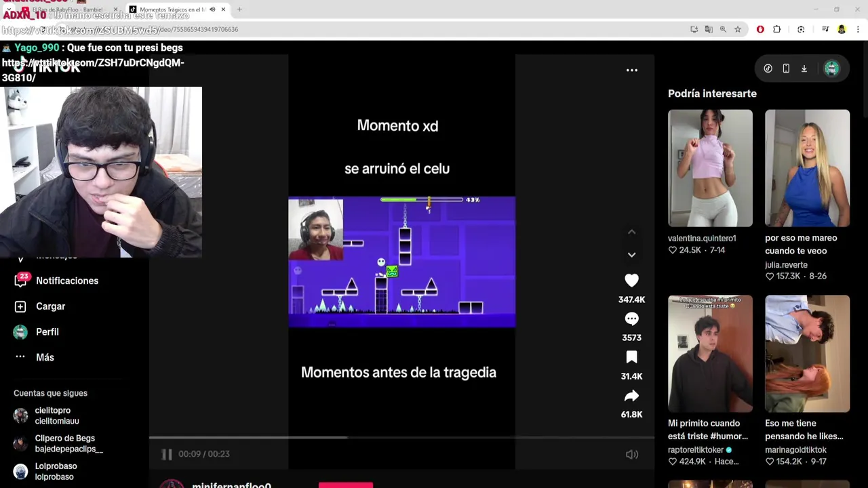This screenshot has width=868, height=488.
Task: Click streamer webcam overlay
Action: pos(101,172)
